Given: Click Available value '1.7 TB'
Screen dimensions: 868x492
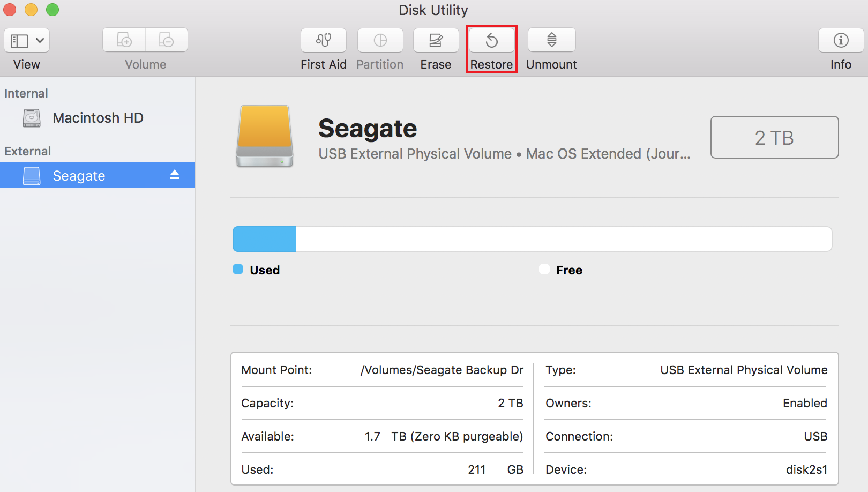Looking at the screenshot, I should click(x=444, y=436).
